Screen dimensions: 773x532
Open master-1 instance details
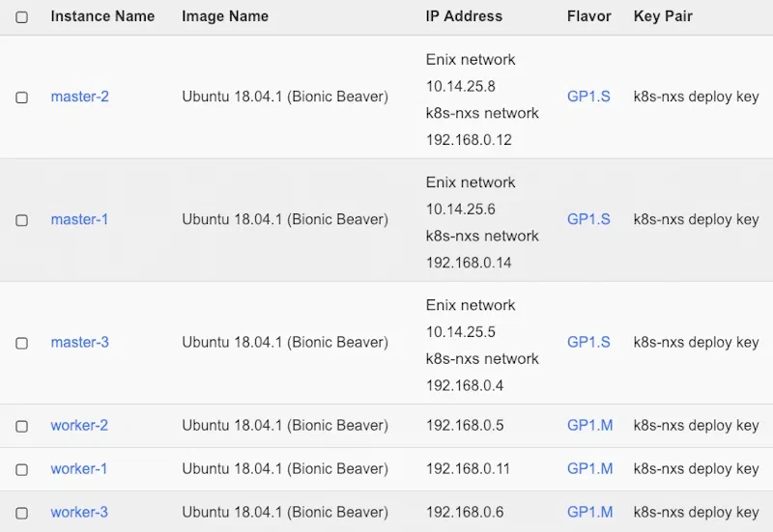tap(79, 219)
